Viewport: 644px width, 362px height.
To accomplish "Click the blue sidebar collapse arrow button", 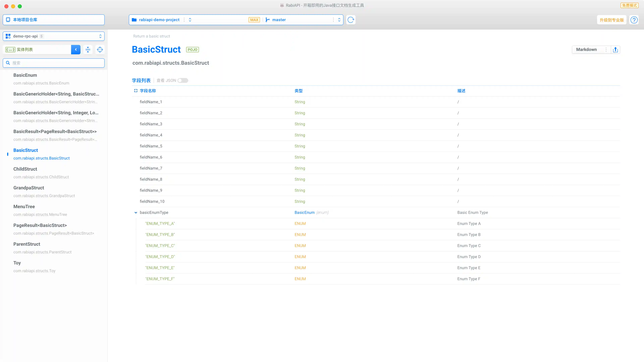I will coord(76,49).
